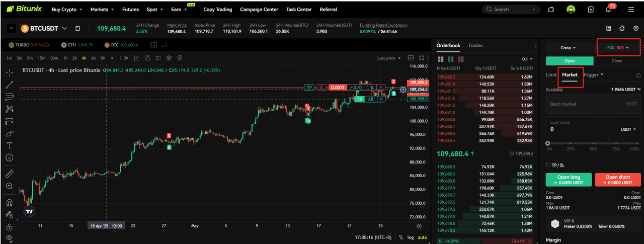This screenshot has height=244, width=644.
Task: Expand the Spot dropdown menu
Action: (154, 10)
